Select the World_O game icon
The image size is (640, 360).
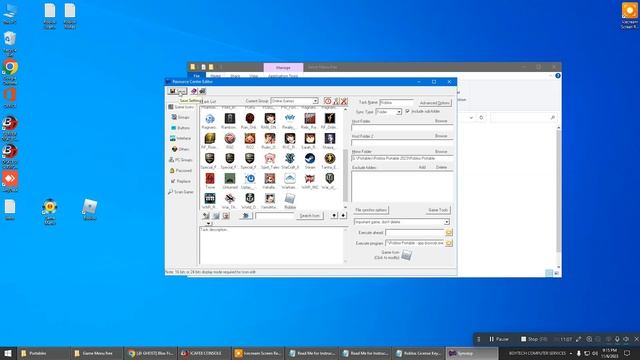coord(250,199)
